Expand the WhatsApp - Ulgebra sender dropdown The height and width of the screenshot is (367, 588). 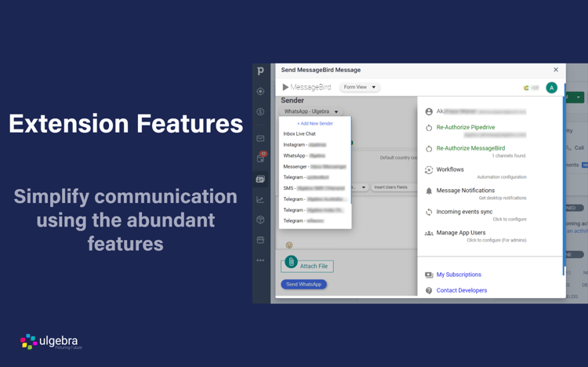(311, 111)
